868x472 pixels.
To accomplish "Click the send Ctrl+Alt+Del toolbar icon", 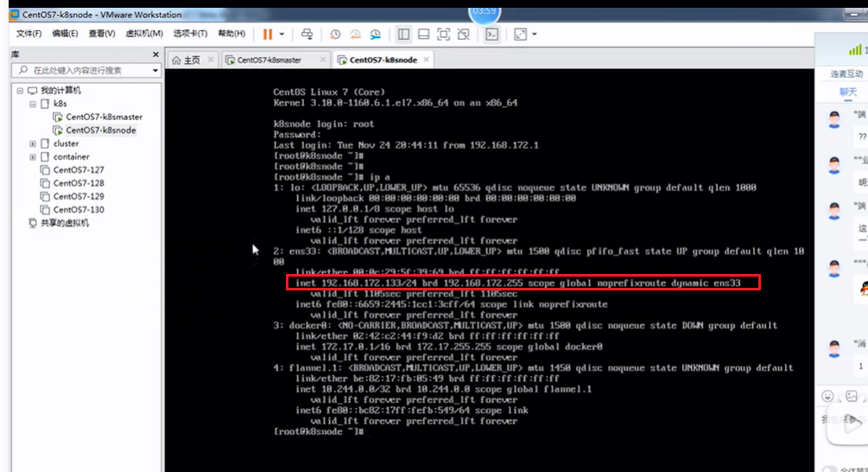I will [x=307, y=35].
